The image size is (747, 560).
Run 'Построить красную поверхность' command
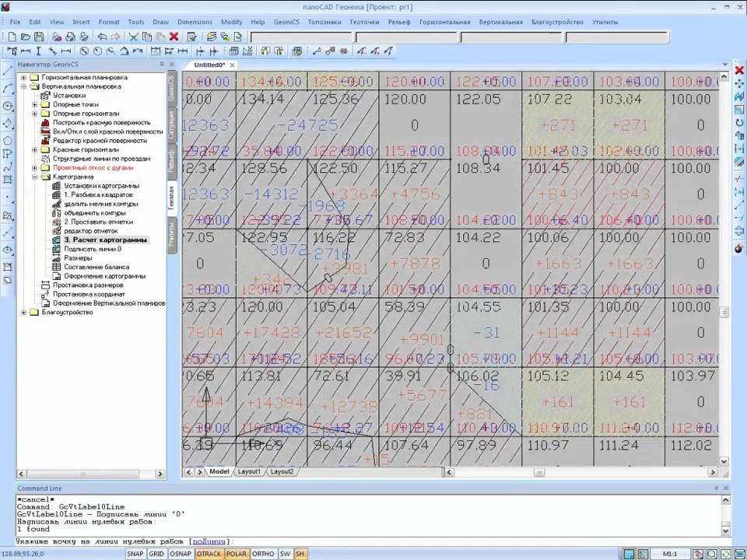tap(101, 122)
